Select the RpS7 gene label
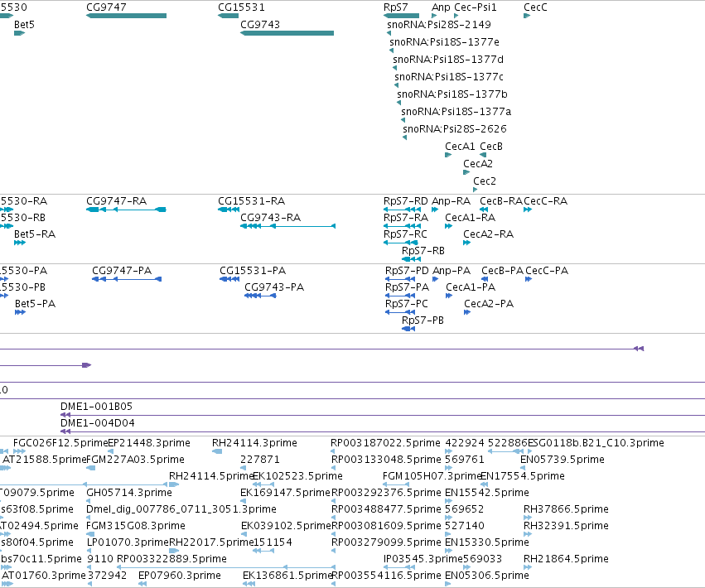 click(396, 7)
